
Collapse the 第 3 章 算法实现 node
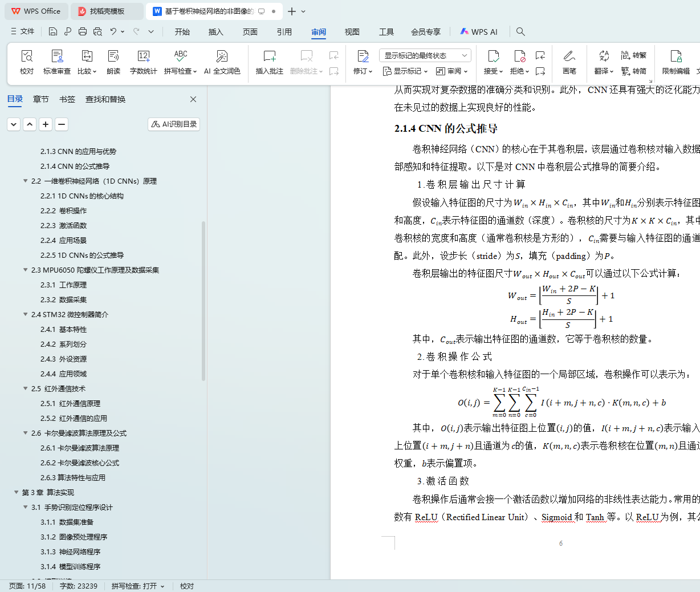coord(16,492)
